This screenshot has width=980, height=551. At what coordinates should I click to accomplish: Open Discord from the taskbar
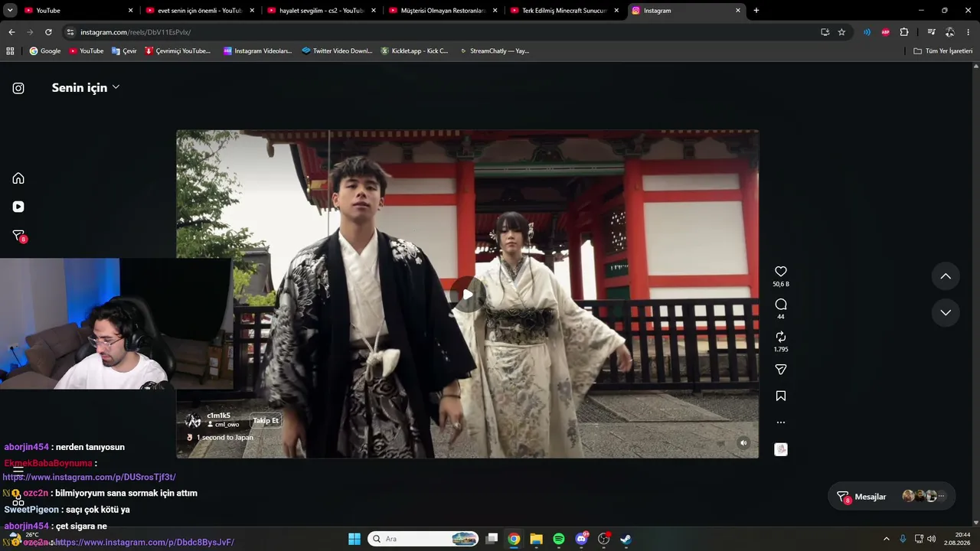(x=581, y=539)
